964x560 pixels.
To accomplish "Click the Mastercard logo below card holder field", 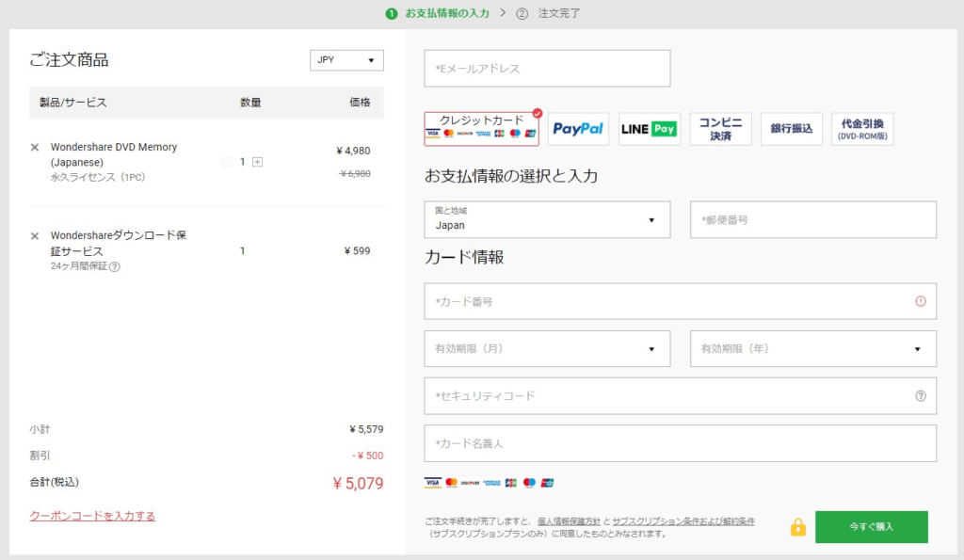I will pos(452,483).
